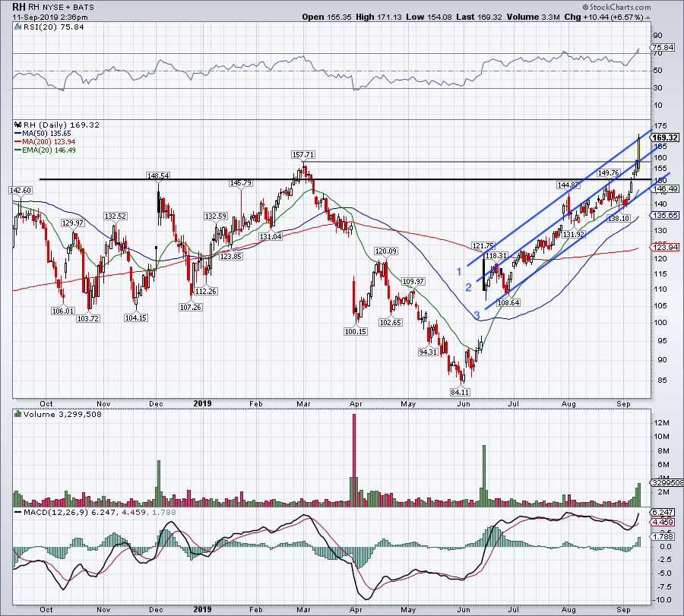Click the 4.459 signal tag on right axis
Viewport: 684px width, 616px height.
(x=663, y=523)
